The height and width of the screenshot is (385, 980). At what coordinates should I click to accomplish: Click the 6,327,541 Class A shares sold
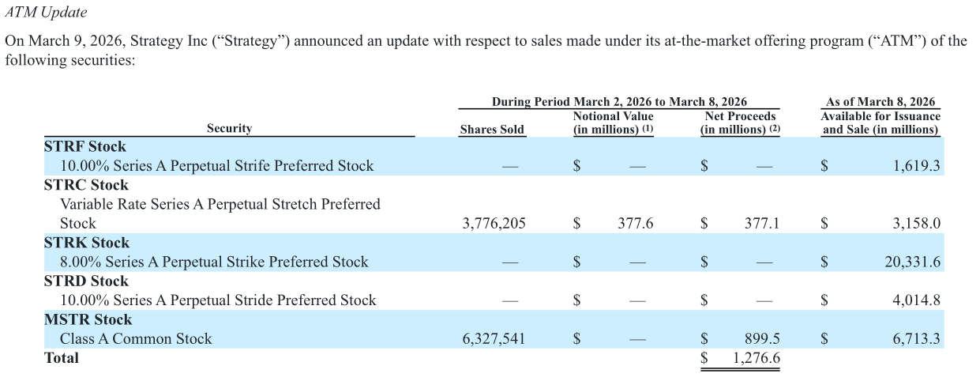494,339
